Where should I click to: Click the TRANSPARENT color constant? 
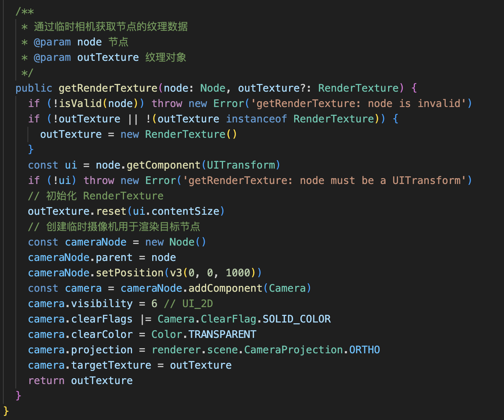222,335
